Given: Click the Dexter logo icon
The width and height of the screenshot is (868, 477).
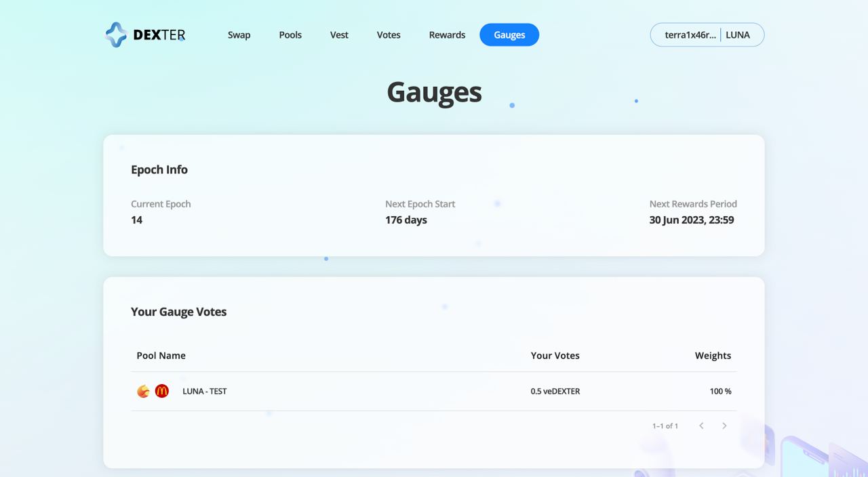Looking at the screenshot, I should point(116,35).
